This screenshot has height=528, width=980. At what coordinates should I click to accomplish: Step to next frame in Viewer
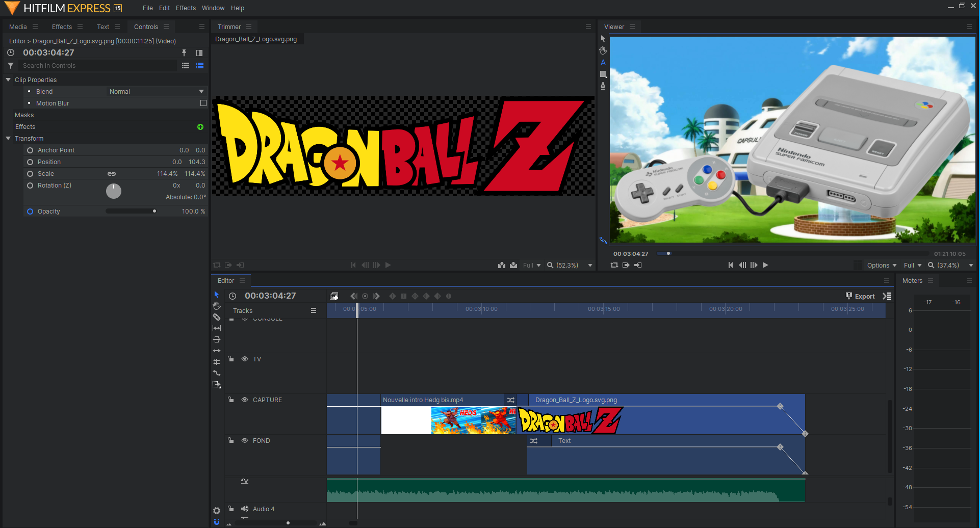754,265
